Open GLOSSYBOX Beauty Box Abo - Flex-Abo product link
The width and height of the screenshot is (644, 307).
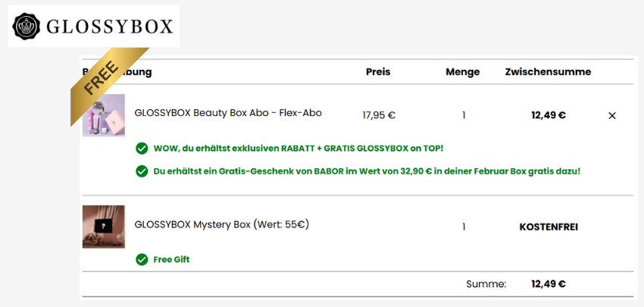228,113
